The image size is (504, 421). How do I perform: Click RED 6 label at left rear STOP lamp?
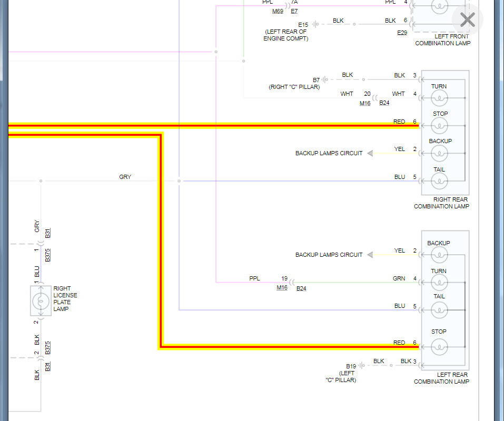tap(404, 343)
